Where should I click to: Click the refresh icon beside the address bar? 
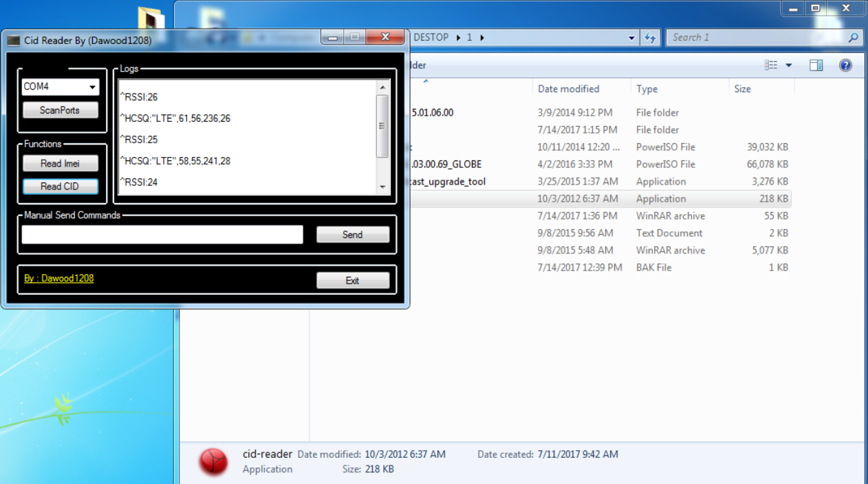(651, 37)
